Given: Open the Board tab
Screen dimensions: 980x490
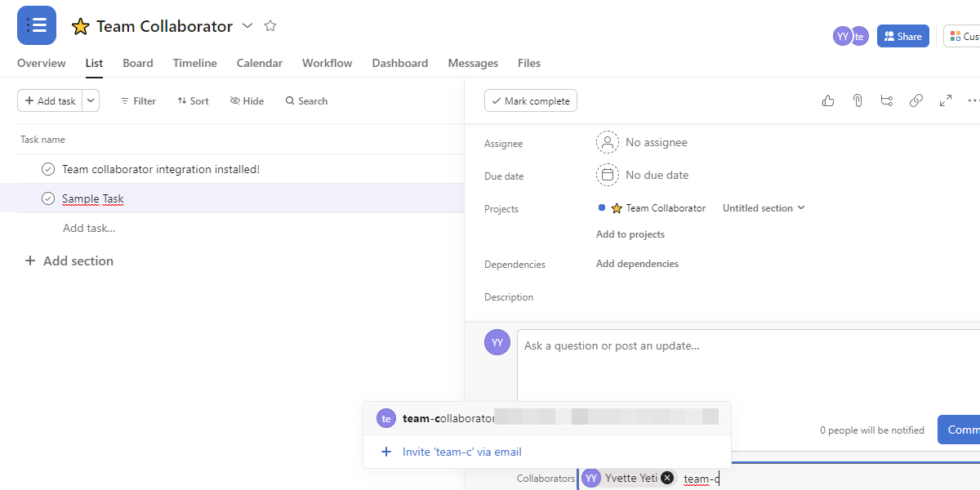Looking at the screenshot, I should 138,63.
